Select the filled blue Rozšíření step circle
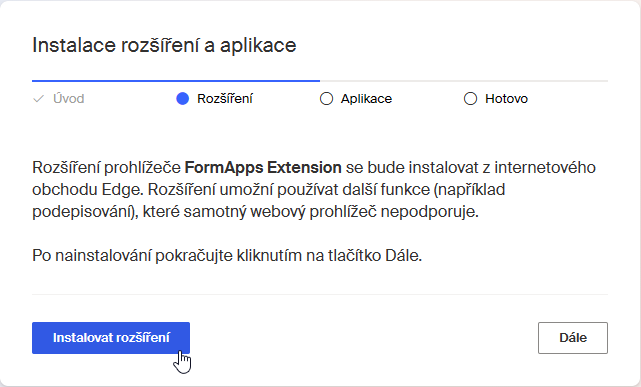 click(182, 98)
